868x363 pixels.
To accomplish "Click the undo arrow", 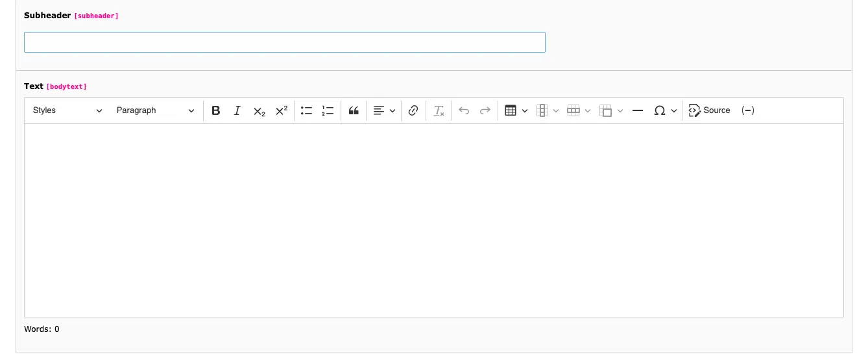I will coord(464,110).
